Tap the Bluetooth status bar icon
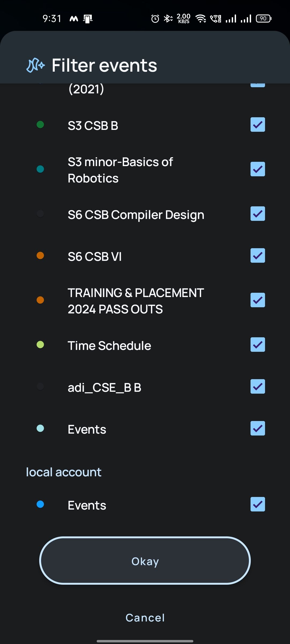The width and height of the screenshot is (290, 644). pyautogui.click(x=168, y=19)
